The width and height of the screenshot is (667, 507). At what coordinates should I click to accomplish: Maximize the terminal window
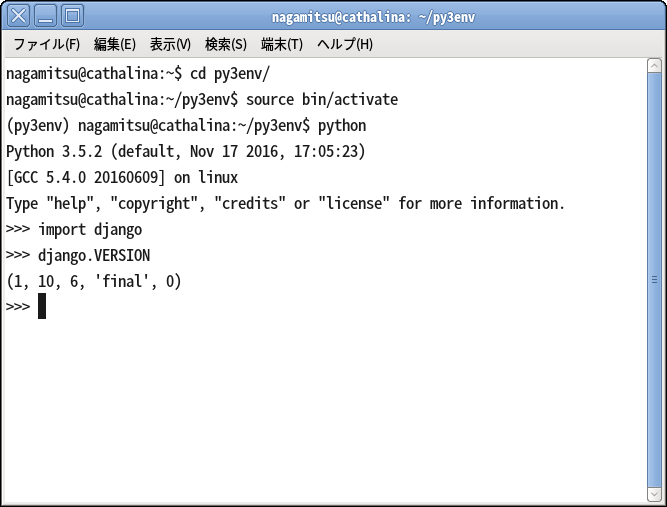pos(72,16)
